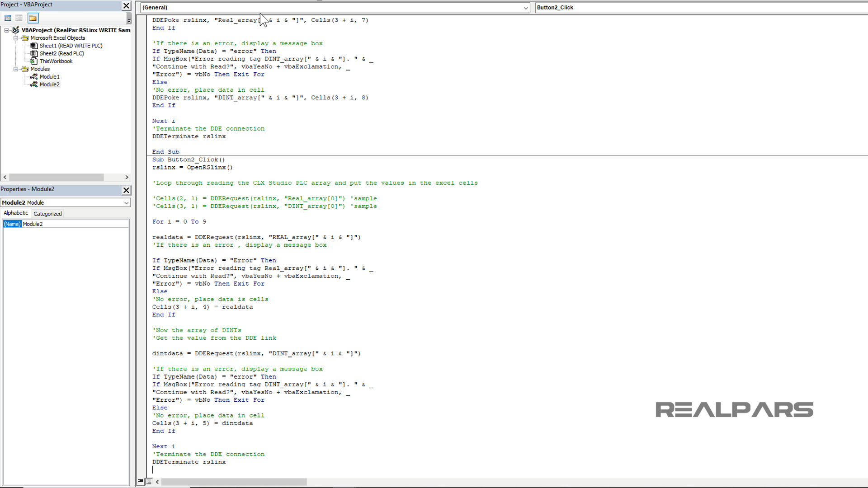Click the View Code icon in Project toolbar

[x=8, y=18]
